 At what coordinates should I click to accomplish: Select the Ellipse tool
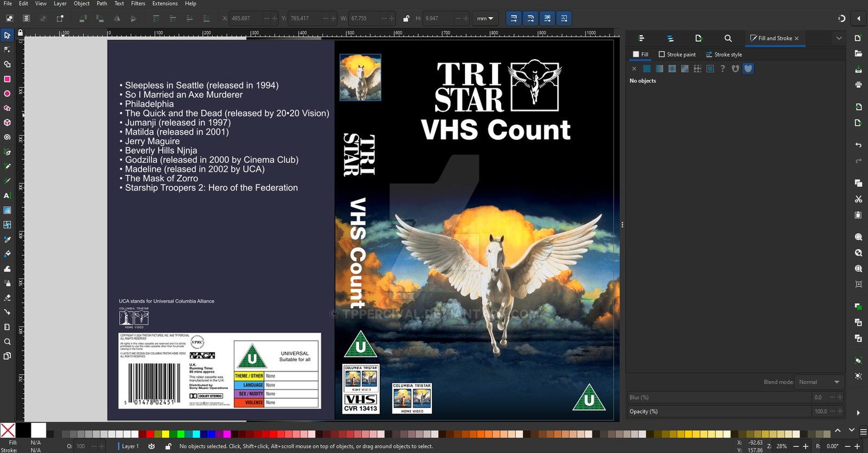(7, 94)
